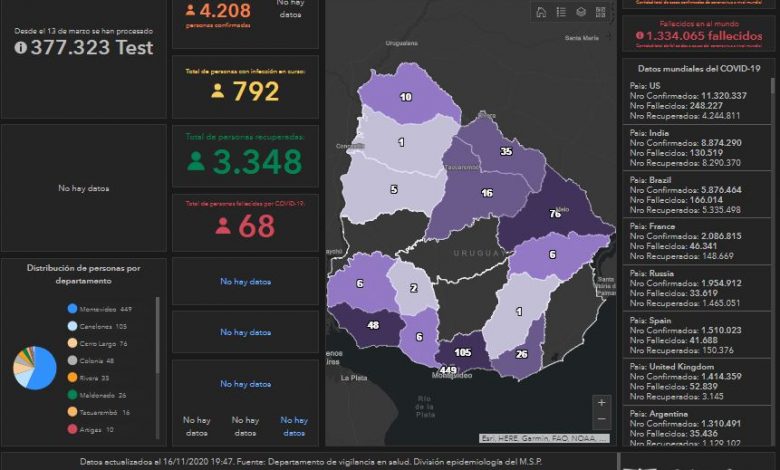Open the basemap gallery grid icon

click(600, 13)
